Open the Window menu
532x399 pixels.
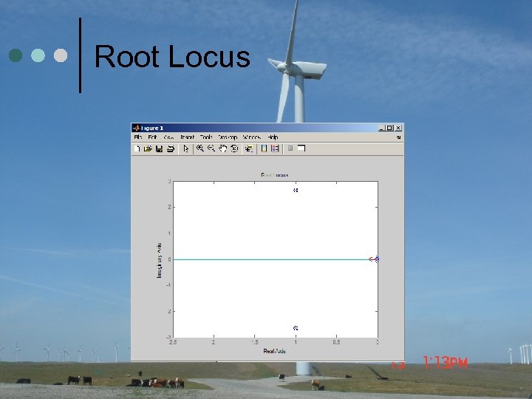click(252, 137)
